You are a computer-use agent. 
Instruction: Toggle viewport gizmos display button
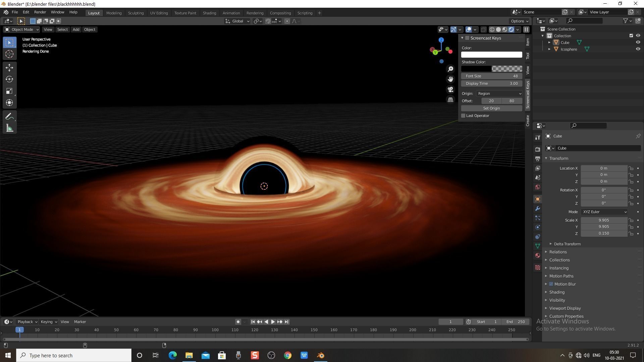tap(453, 29)
